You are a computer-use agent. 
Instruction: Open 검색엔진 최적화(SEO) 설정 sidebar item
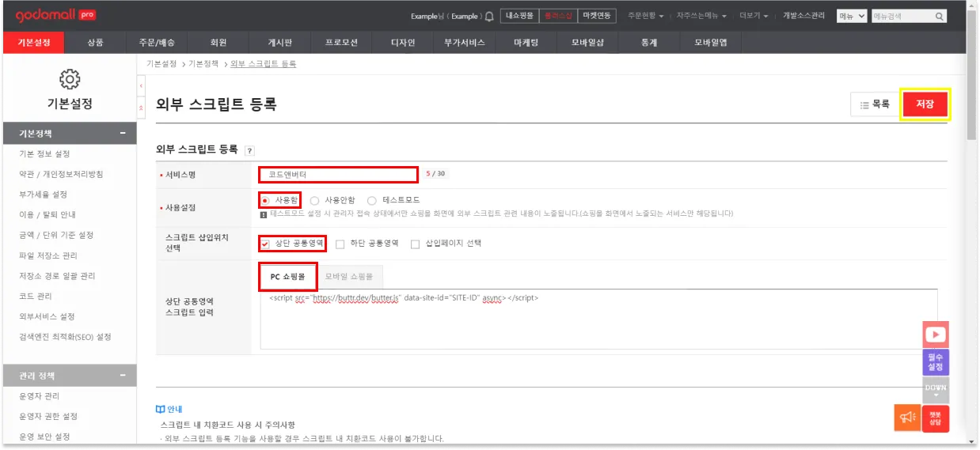point(65,337)
